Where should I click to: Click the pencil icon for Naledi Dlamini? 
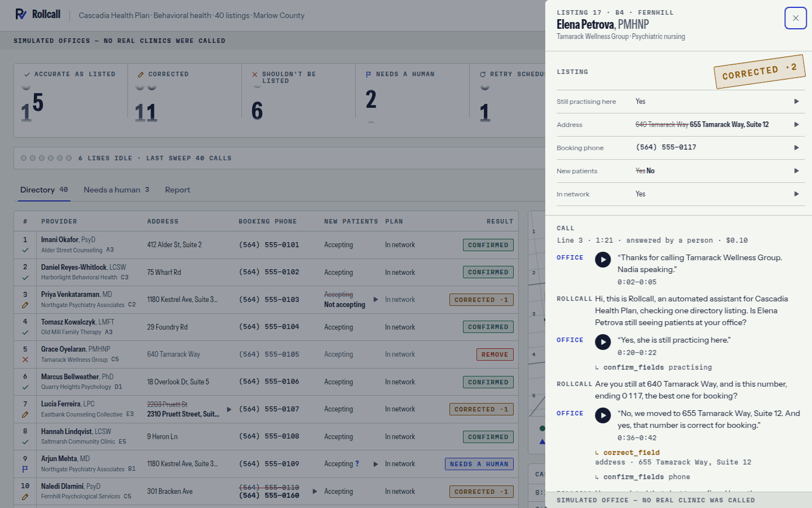click(x=25, y=497)
